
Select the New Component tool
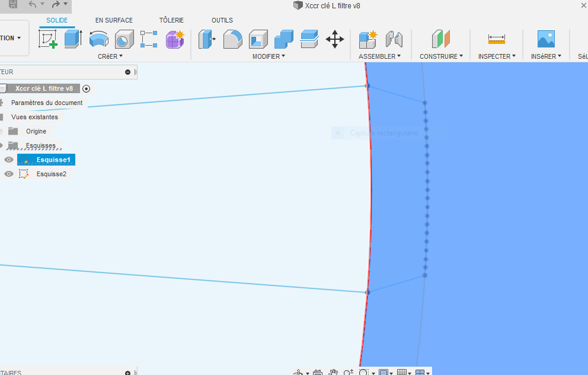tap(367, 39)
